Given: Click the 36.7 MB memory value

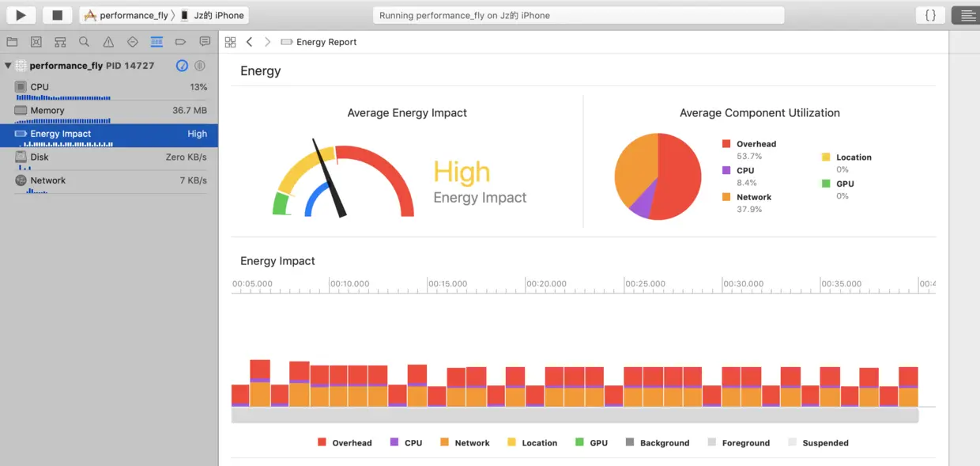Looking at the screenshot, I should (x=190, y=111).
